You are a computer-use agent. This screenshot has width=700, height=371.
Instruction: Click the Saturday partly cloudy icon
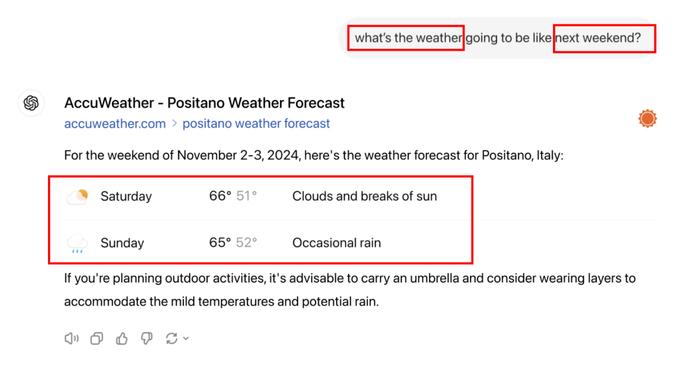77,196
